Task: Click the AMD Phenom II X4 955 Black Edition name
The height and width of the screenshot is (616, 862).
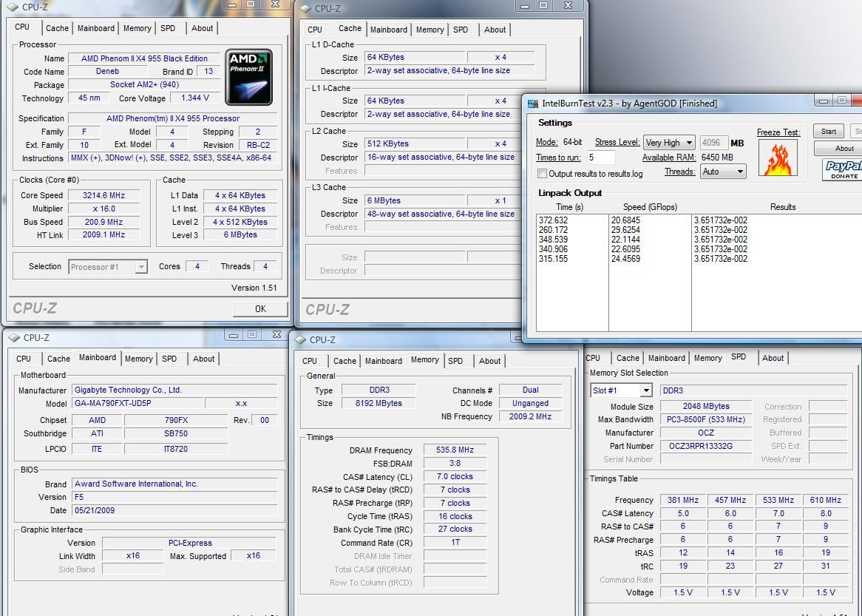Action: click(144, 58)
